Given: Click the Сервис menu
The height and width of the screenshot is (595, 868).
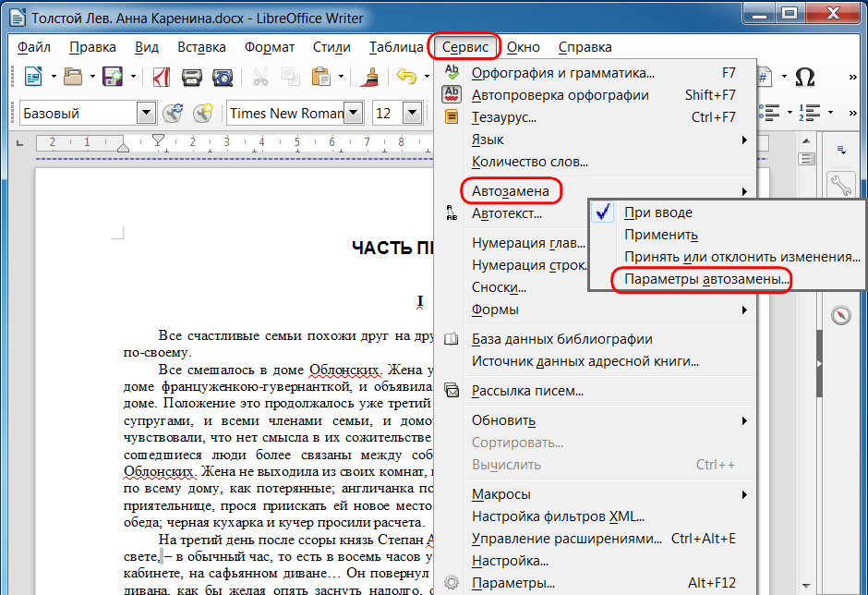Looking at the screenshot, I should tap(465, 47).
